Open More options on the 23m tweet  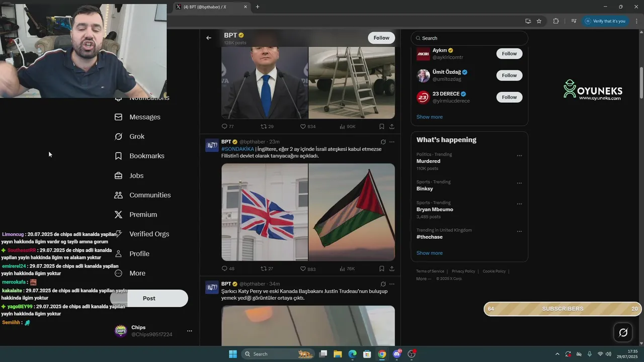[x=392, y=142]
